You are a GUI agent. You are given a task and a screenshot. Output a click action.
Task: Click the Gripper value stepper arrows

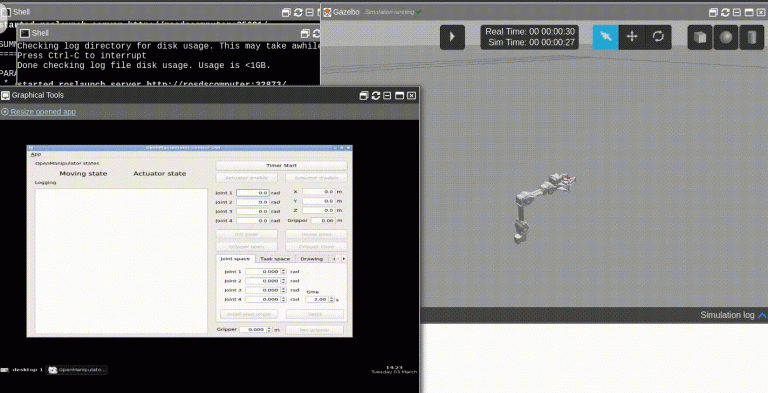(269, 330)
